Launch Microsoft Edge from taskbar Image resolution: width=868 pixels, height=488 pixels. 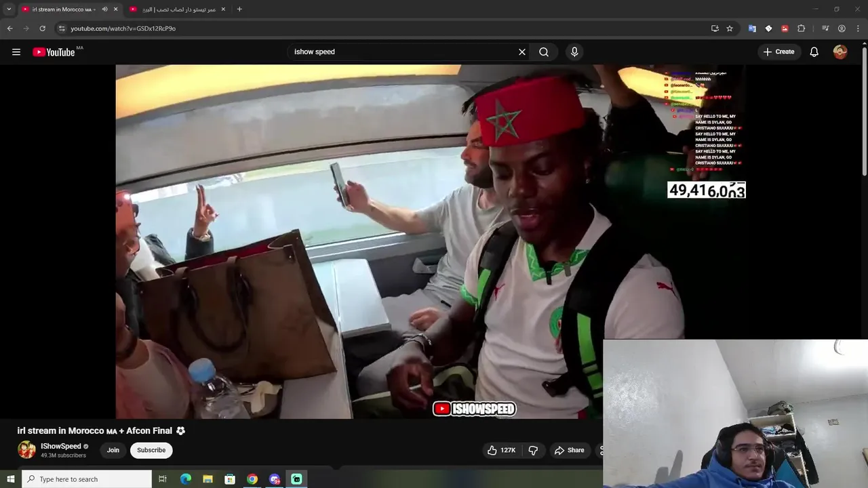186,479
